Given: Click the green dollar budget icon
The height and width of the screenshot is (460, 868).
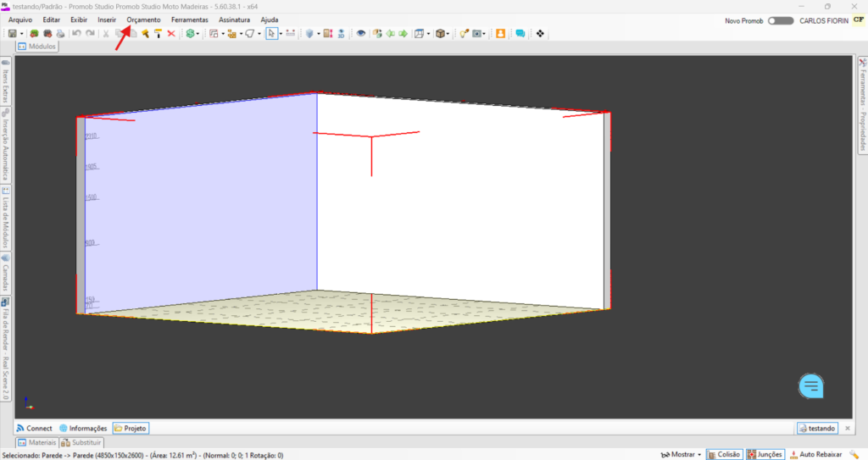Looking at the screenshot, I should pyautogui.click(x=191, y=34).
